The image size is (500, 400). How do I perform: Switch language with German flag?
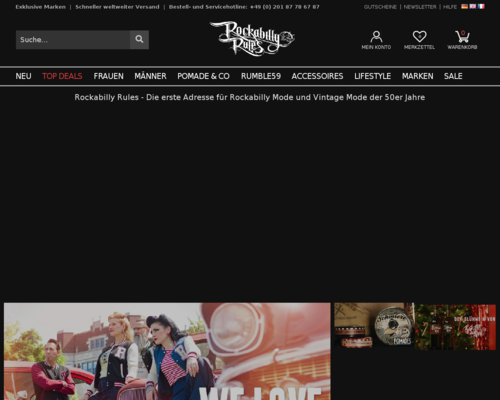click(464, 6)
